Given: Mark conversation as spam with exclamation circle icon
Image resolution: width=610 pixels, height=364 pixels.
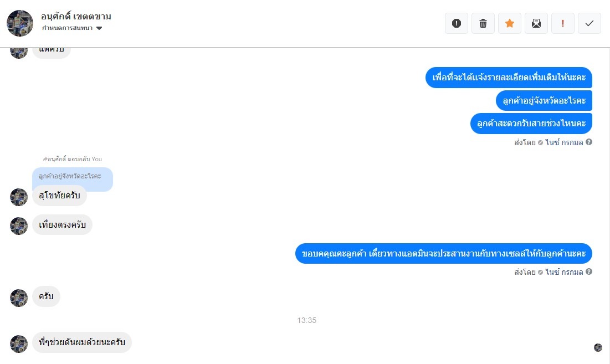Looking at the screenshot, I should (x=457, y=23).
